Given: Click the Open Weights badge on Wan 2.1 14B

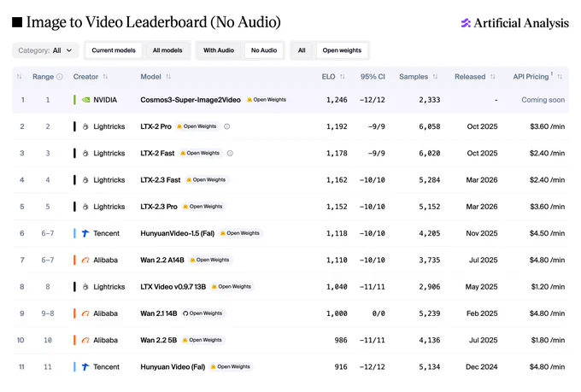Looking at the screenshot, I should [202, 313].
